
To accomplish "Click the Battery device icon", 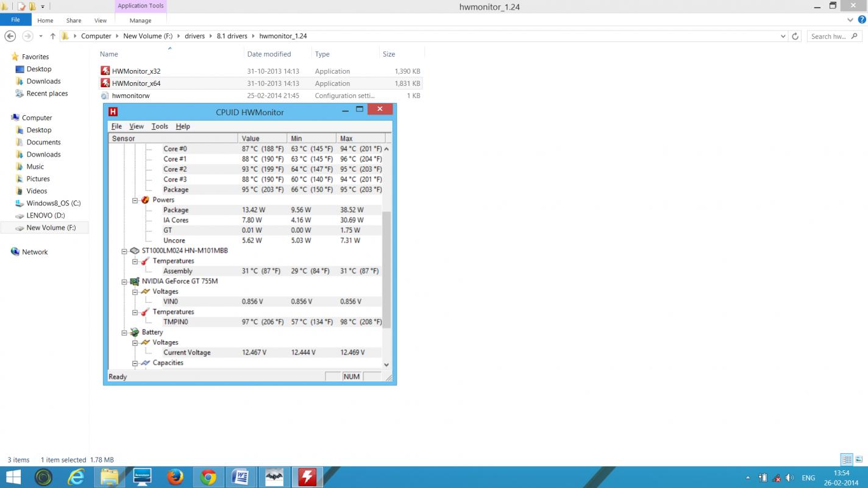I will click(x=134, y=333).
